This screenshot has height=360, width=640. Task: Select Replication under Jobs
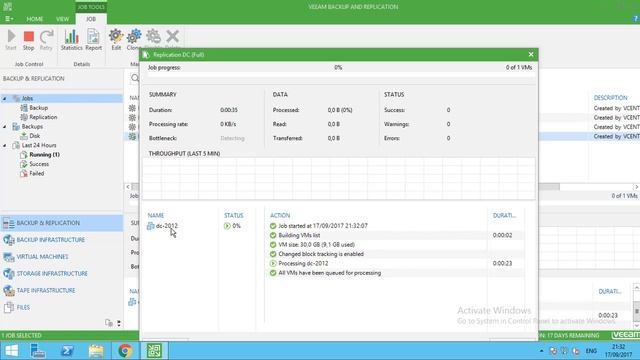pyautogui.click(x=43, y=117)
